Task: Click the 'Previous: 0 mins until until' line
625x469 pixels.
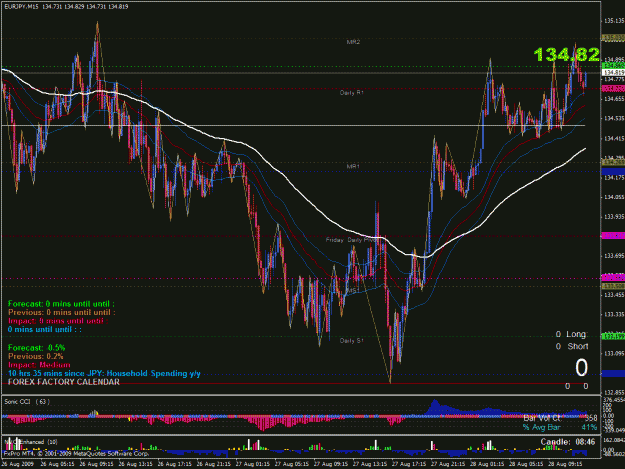Action: coord(61,312)
